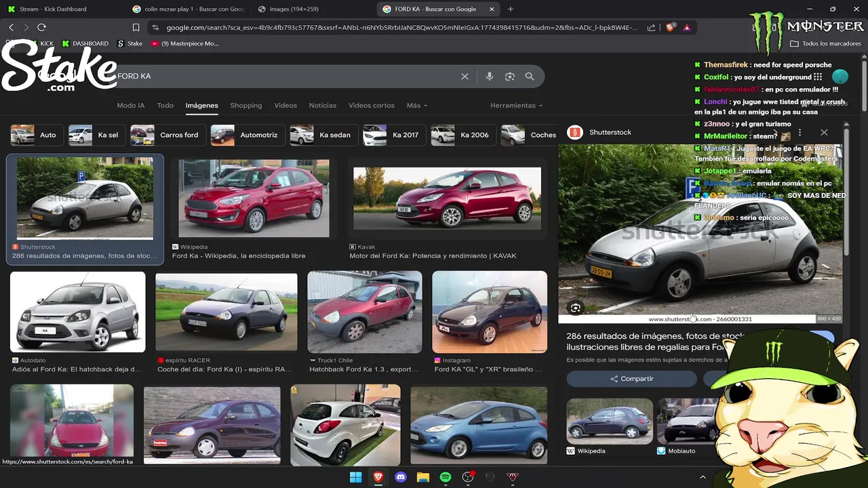Viewport: 868px width, 488px height.
Task: Switch to images (194×259) tab
Action: 312,9
